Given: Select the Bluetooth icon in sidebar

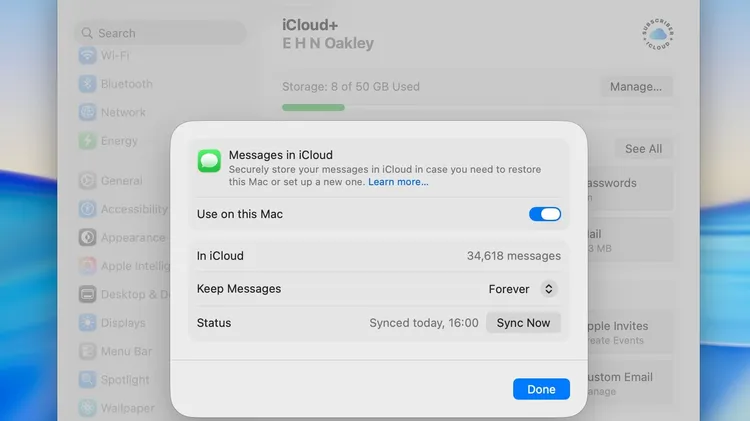Looking at the screenshot, I should 88,84.
